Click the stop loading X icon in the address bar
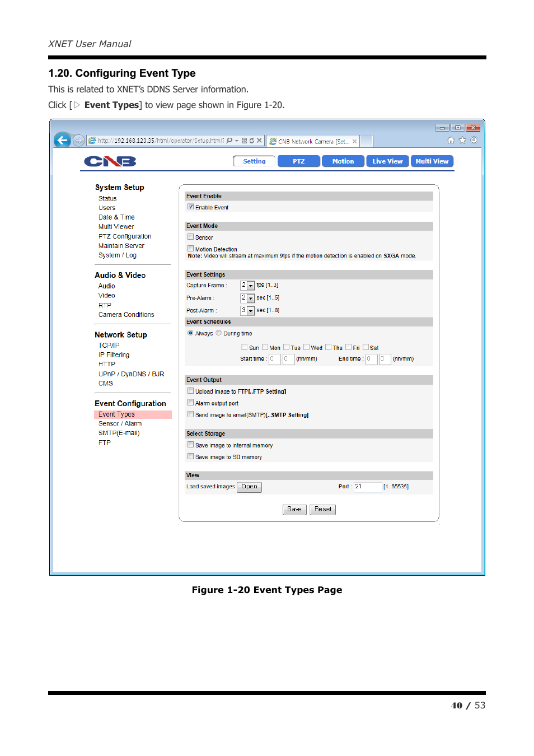534x756 pixels. click(259, 141)
